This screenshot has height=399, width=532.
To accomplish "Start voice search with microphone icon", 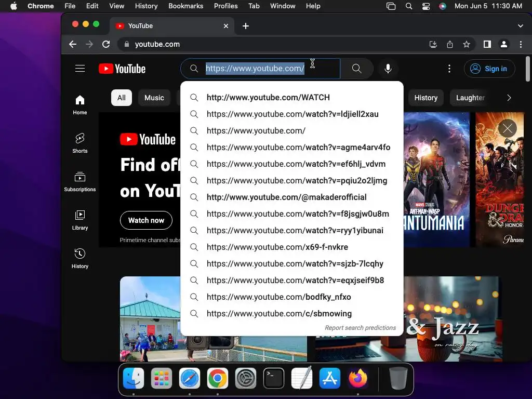I will [x=388, y=69].
